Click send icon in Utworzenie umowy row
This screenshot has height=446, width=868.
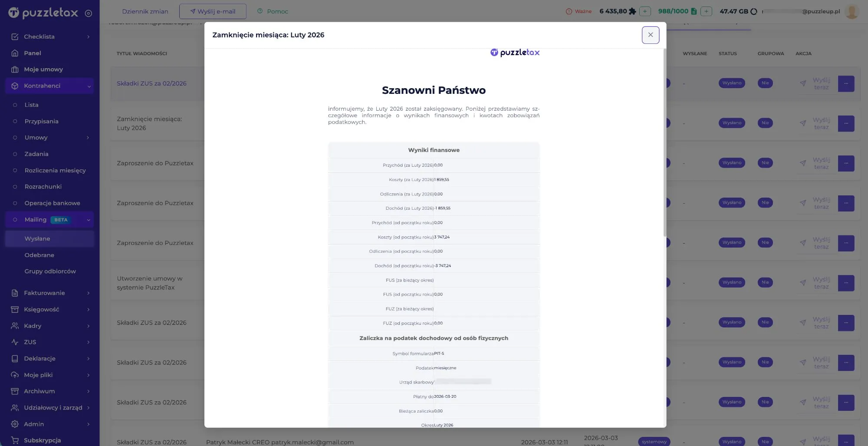click(x=803, y=283)
